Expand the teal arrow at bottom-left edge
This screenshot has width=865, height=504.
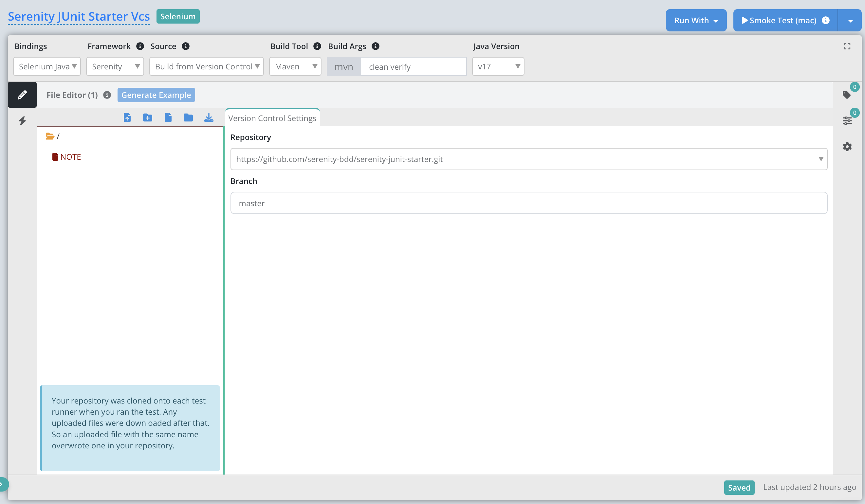click(x=3, y=484)
